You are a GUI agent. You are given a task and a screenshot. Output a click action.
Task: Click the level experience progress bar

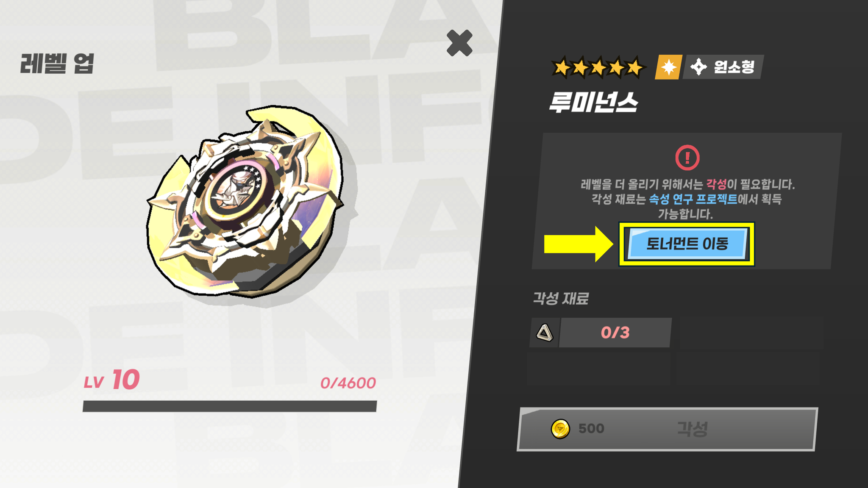(230, 406)
